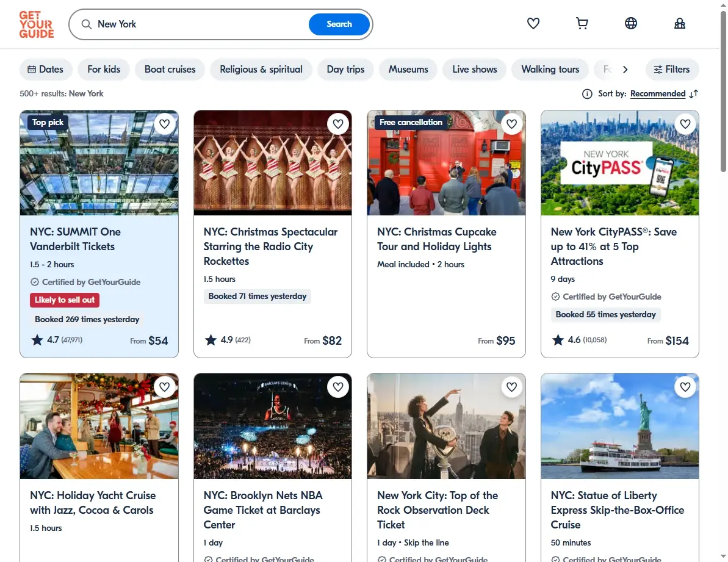
Task: Filter by Museums
Action: point(408,69)
